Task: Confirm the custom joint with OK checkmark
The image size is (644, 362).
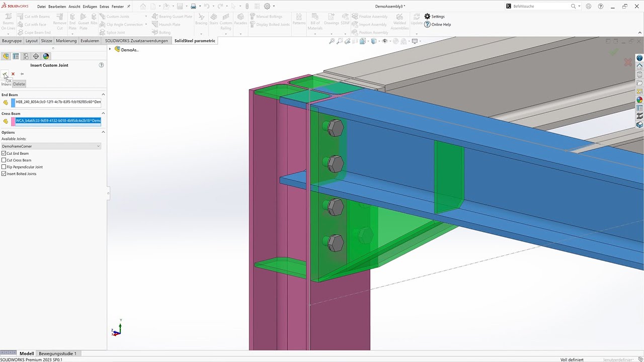Action: point(5,74)
